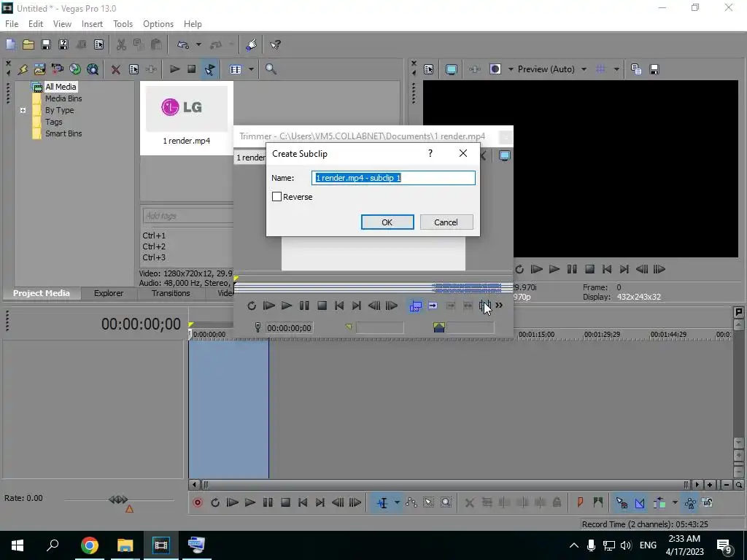Click the Save As icon
Image resolution: width=747 pixels, height=560 pixels.
(63, 44)
